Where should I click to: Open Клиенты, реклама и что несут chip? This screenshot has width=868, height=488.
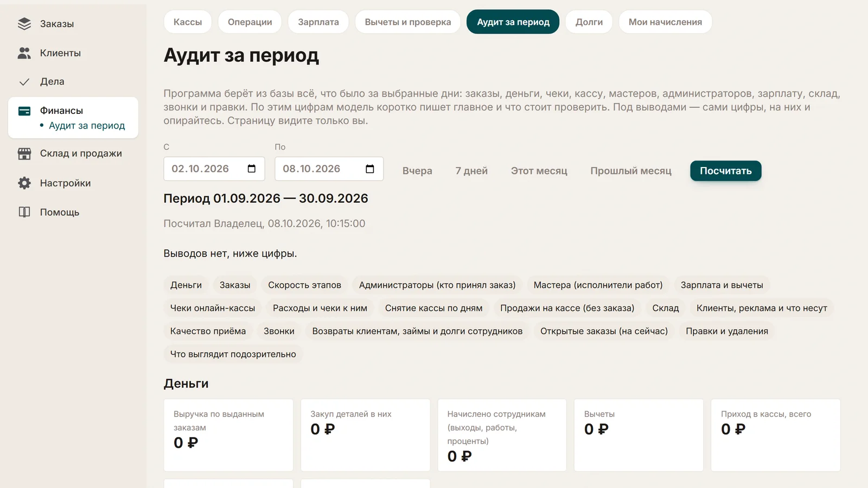click(x=762, y=308)
